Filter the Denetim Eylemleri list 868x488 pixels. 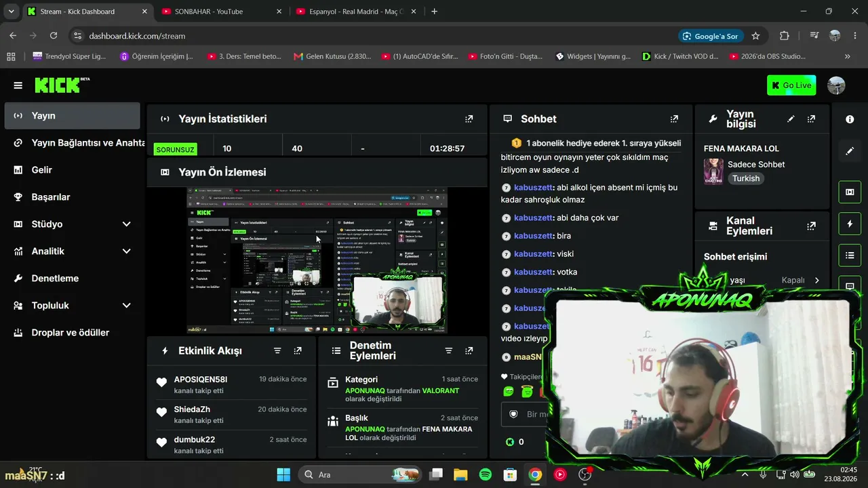pos(448,350)
